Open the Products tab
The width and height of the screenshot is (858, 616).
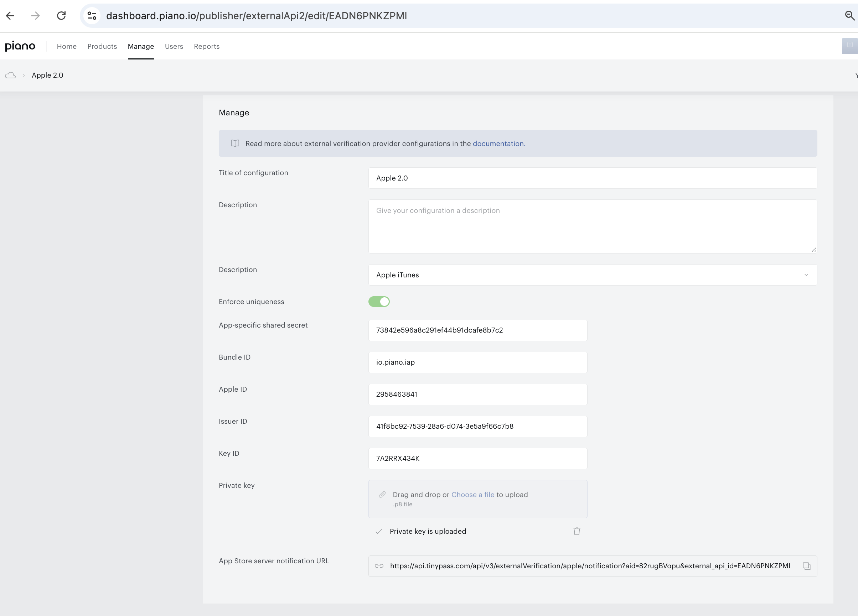[102, 46]
